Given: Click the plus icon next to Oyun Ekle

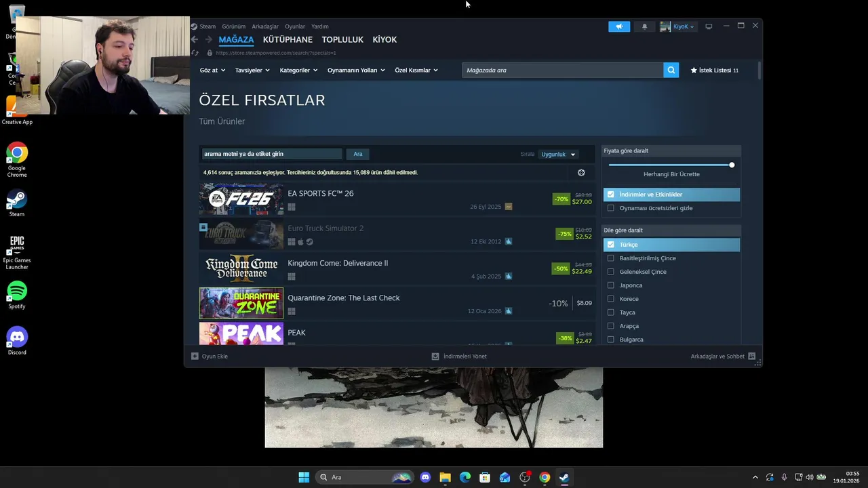Looking at the screenshot, I should (195, 356).
